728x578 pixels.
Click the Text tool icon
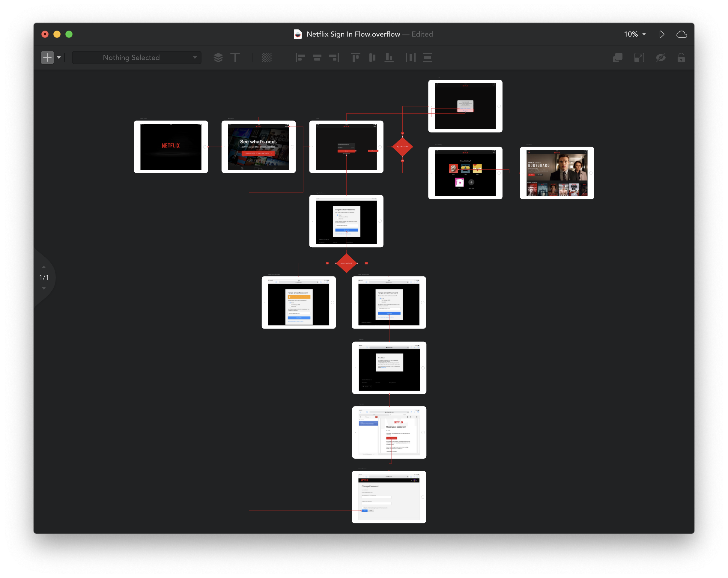[x=234, y=57]
